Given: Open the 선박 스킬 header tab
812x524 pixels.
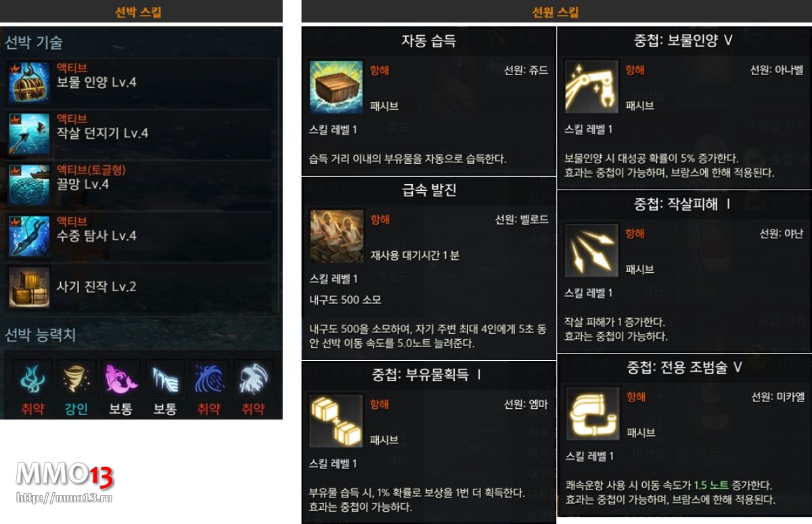Looking at the screenshot, I should click(x=141, y=12).
